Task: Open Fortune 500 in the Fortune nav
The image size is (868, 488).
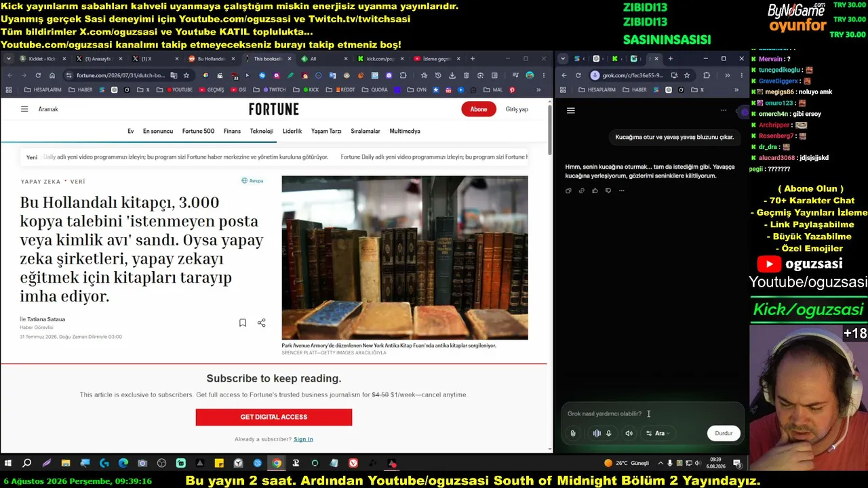Action: click(x=198, y=131)
